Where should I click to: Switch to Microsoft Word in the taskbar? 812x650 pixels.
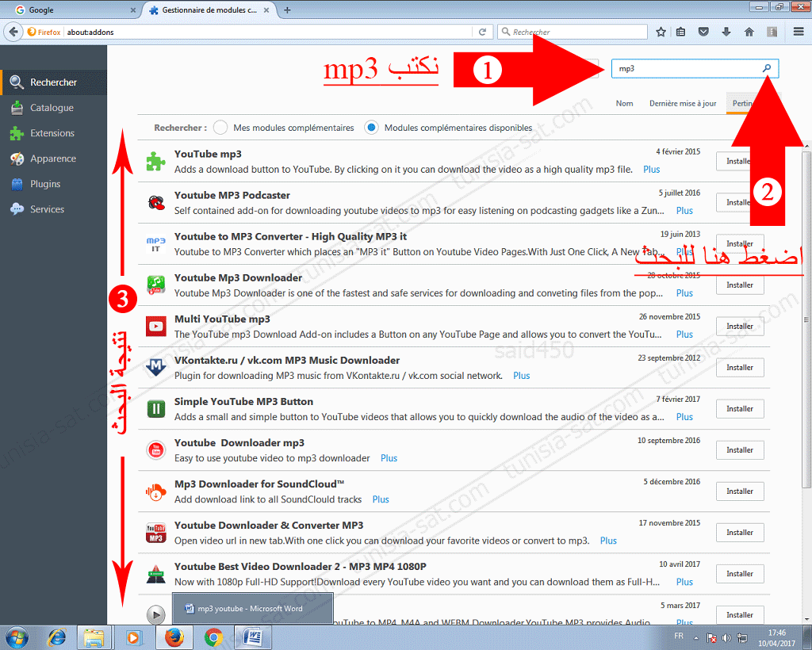(x=252, y=637)
